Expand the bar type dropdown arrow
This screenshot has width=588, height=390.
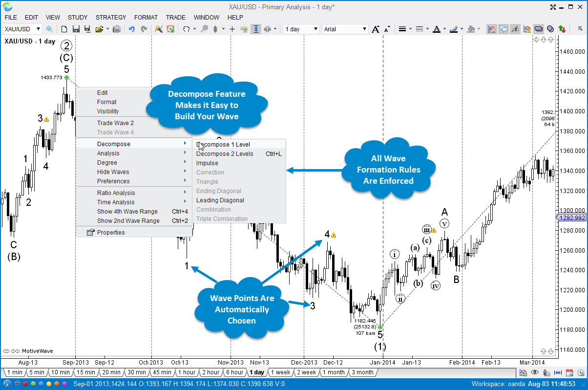pos(222,29)
